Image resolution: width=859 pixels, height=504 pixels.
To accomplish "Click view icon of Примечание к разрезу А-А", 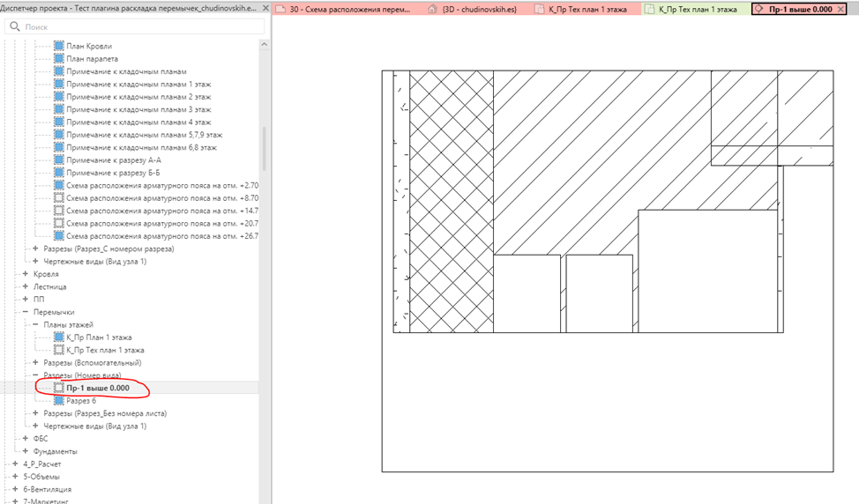I will [x=58, y=159].
